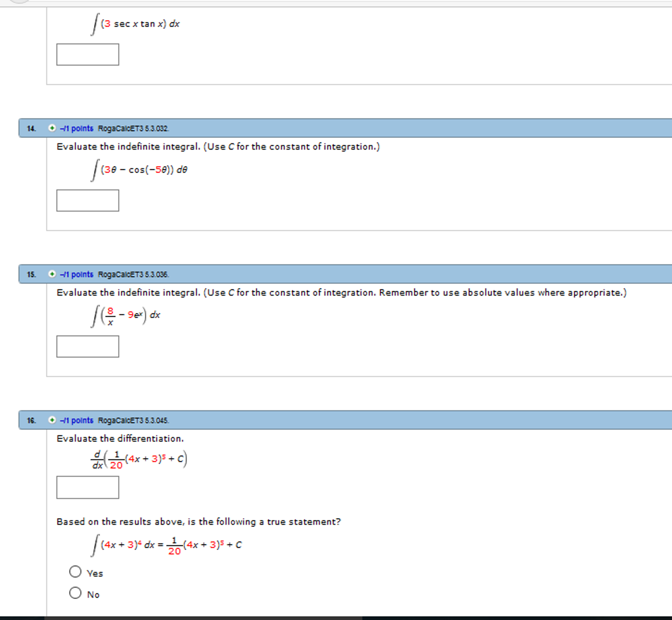Click the horizontal scrollbar at bottom

tap(203, 618)
